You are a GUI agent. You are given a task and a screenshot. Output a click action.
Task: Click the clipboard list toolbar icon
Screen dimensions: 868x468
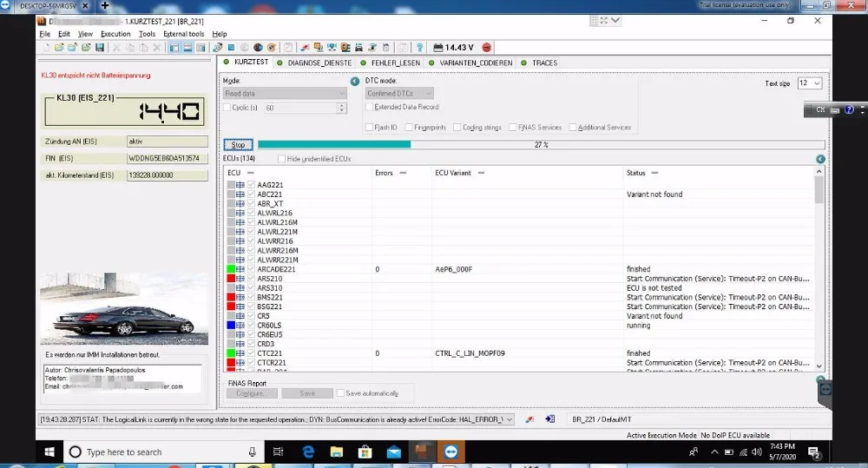click(386, 48)
